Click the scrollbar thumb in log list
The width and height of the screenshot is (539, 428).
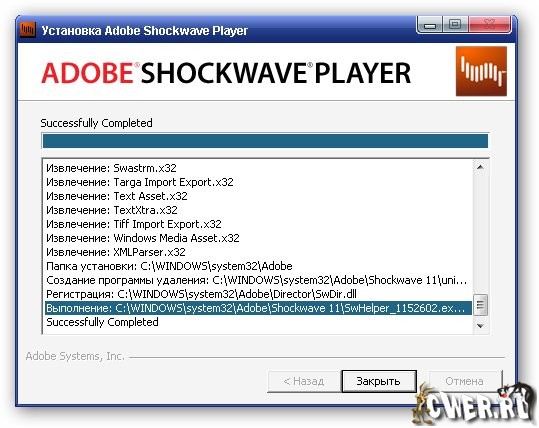point(480,305)
